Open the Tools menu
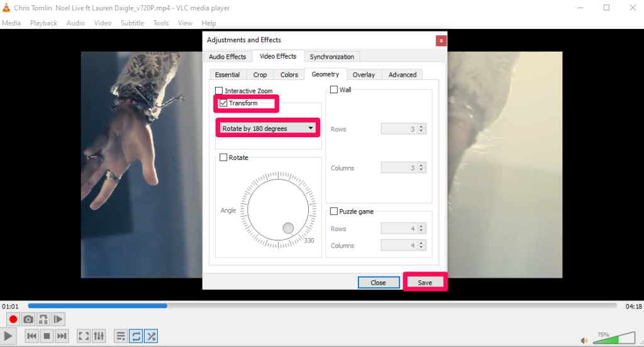 [161, 23]
